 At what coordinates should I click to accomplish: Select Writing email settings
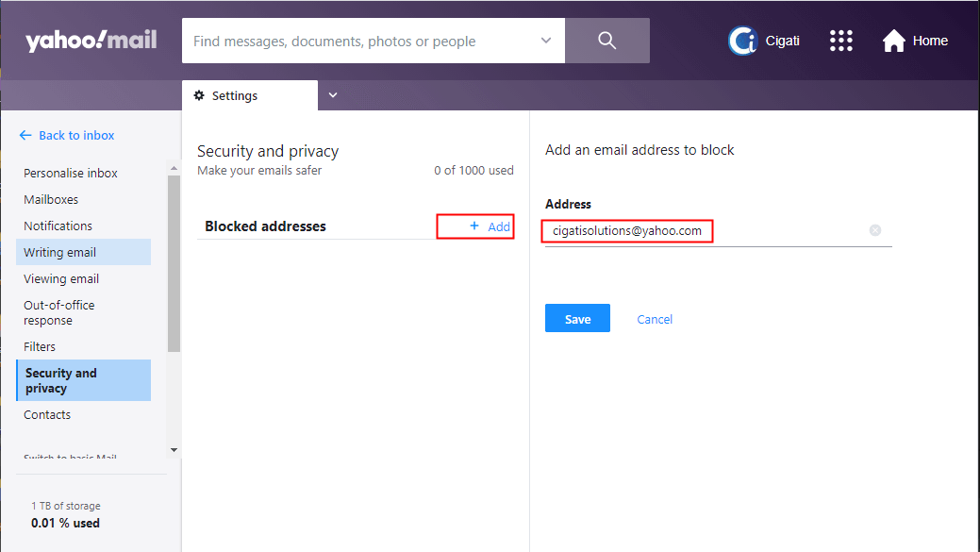pos(84,252)
